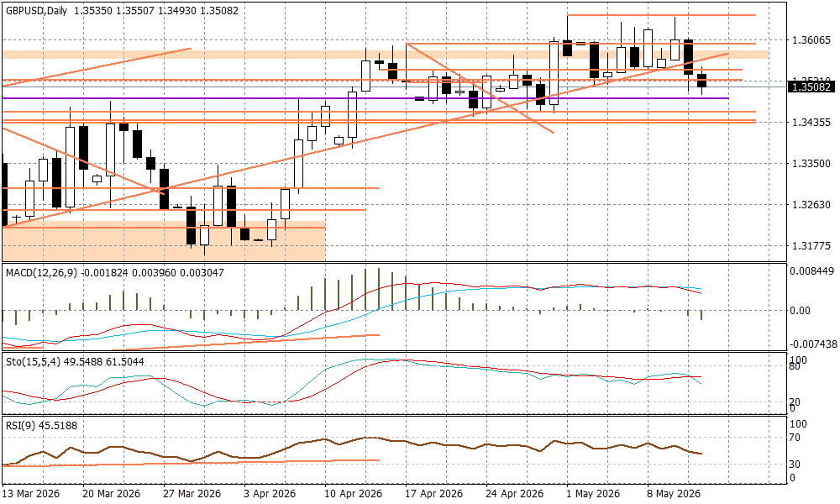Viewport: 840px width, 504px height.
Task: Select the RSI(9) indicator label
Action: point(20,427)
